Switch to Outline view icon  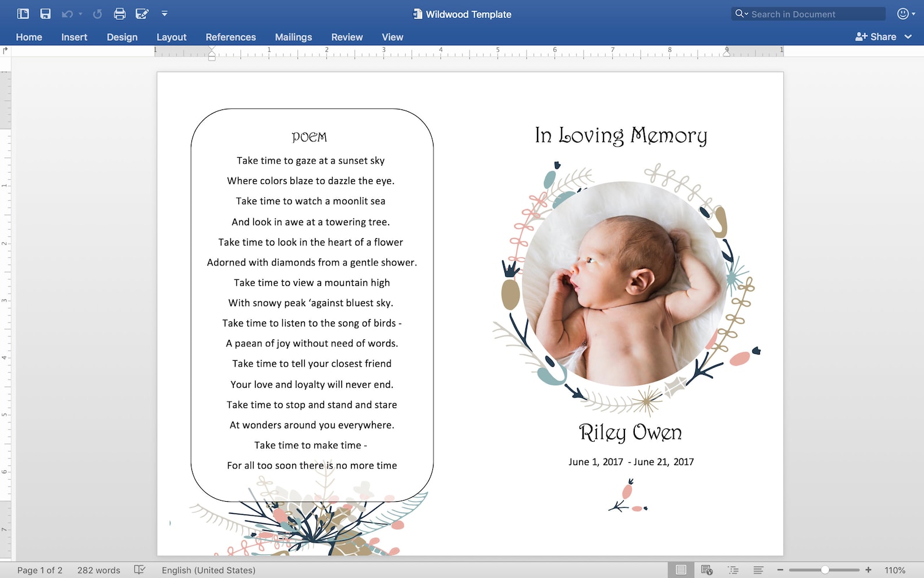point(733,570)
